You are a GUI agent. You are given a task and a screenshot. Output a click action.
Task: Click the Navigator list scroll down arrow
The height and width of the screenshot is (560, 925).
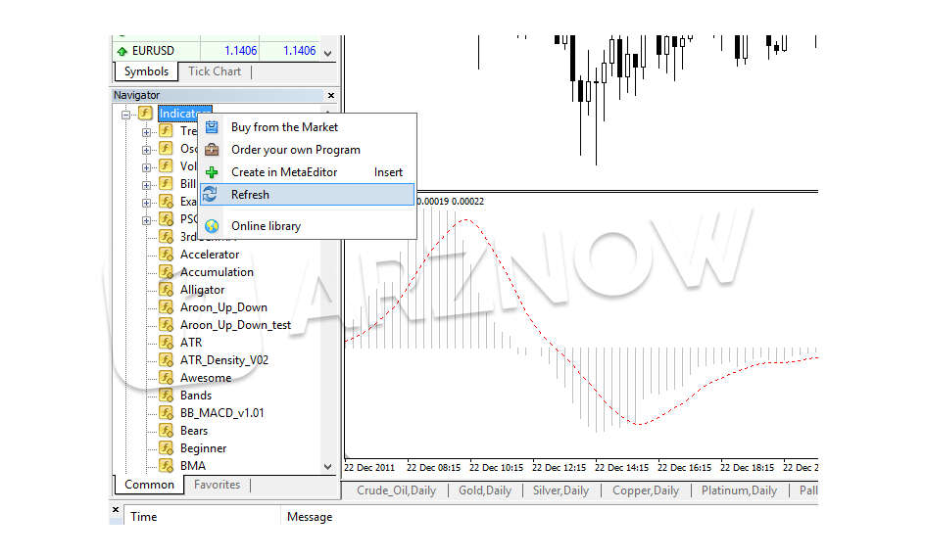328,466
